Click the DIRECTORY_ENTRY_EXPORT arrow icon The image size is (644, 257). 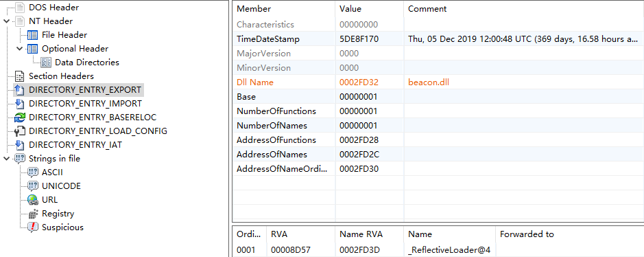pos(20,89)
